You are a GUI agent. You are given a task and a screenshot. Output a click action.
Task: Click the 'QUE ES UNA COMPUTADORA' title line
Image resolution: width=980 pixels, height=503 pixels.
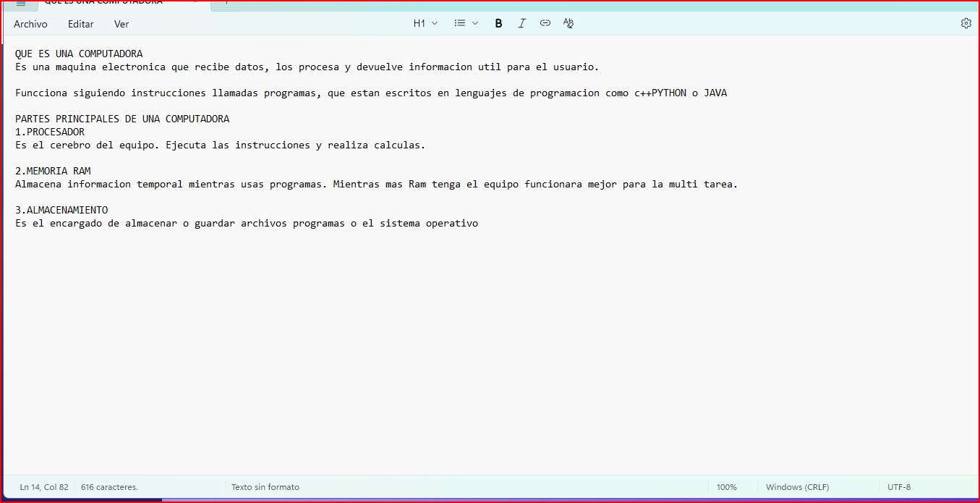[x=79, y=54]
